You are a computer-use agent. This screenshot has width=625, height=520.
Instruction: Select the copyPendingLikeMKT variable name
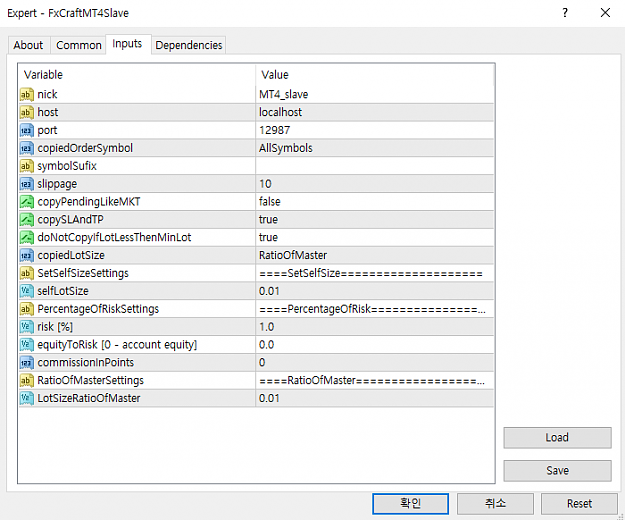(x=89, y=202)
